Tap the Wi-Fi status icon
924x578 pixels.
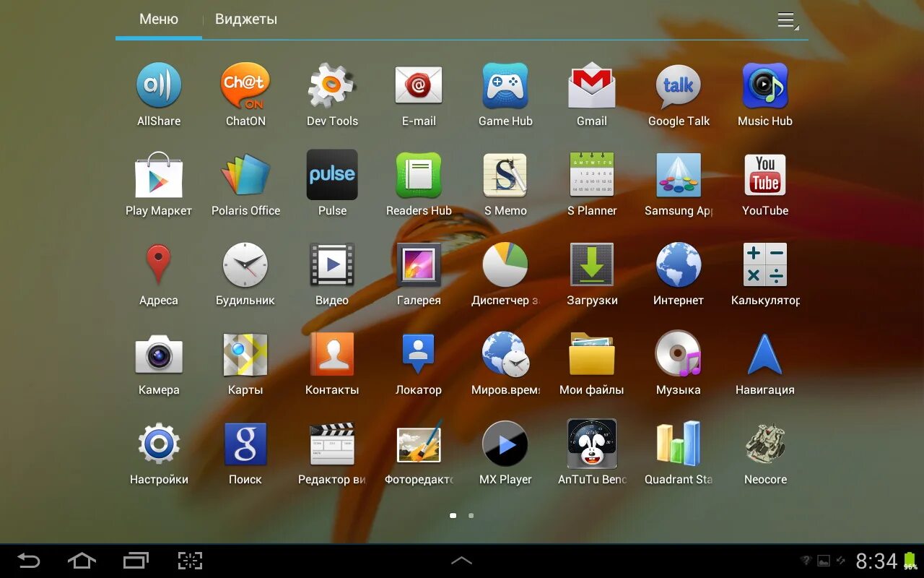click(x=806, y=561)
